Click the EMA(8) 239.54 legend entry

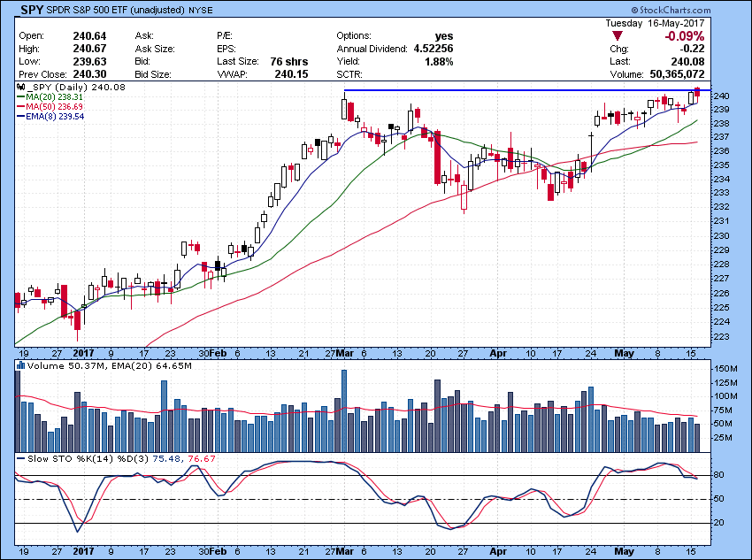click(x=50, y=116)
